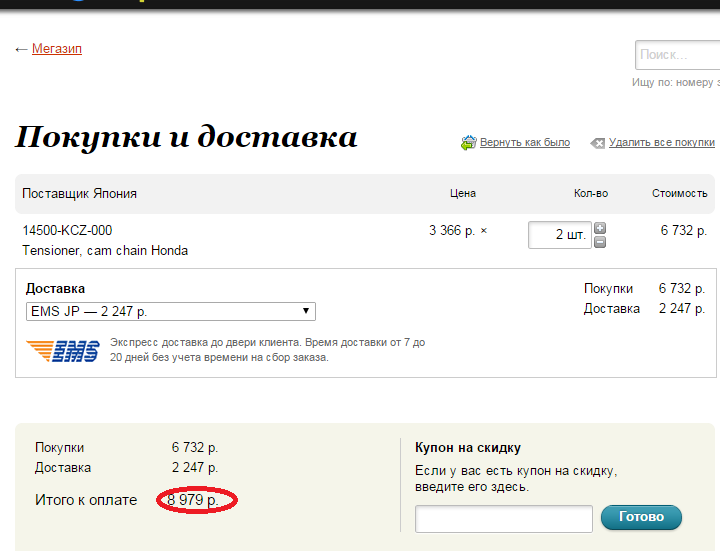This screenshot has width=720, height=551.
Task: Click the Стоимость column header
Action: pos(680,194)
